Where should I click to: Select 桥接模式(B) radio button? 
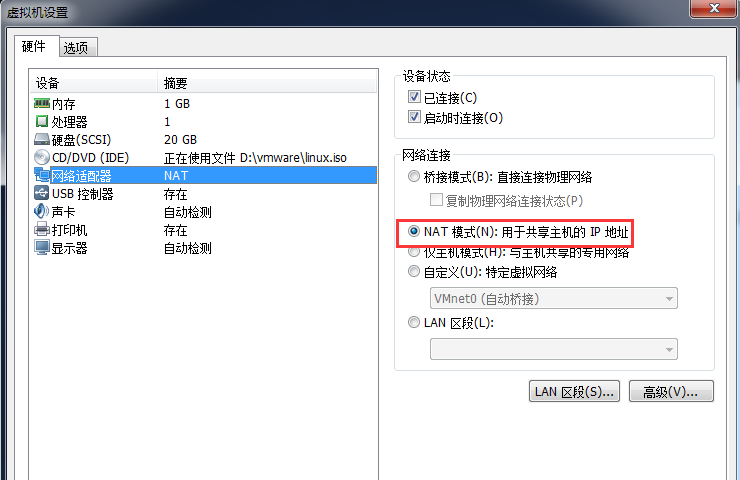(413, 177)
